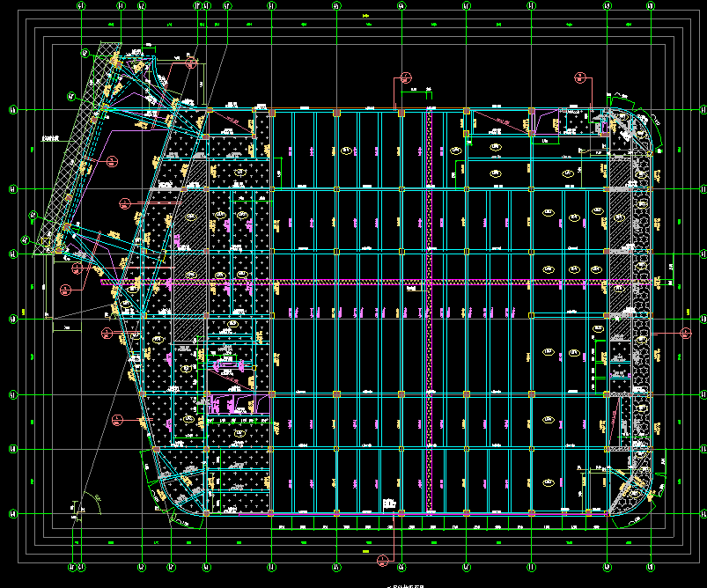
Task: Click the top-left green grid axis bubble
Action: point(81,6)
